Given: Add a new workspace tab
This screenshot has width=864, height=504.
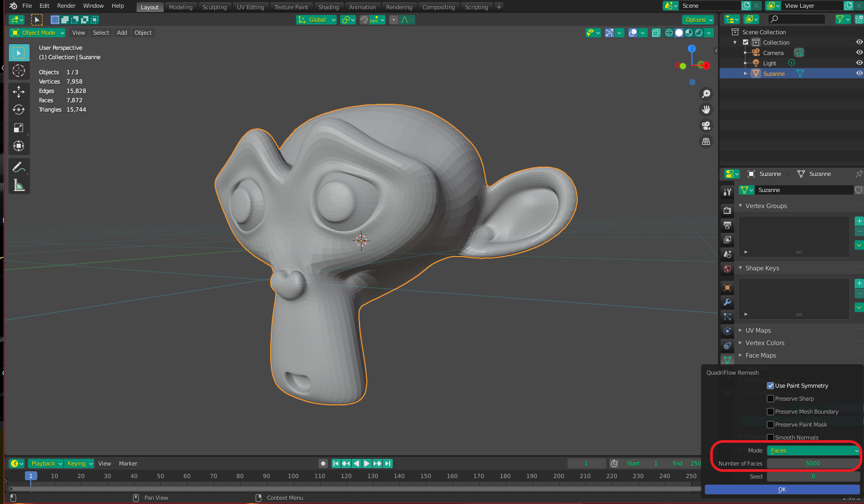Looking at the screenshot, I should pyautogui.click(x=499, y=7).
